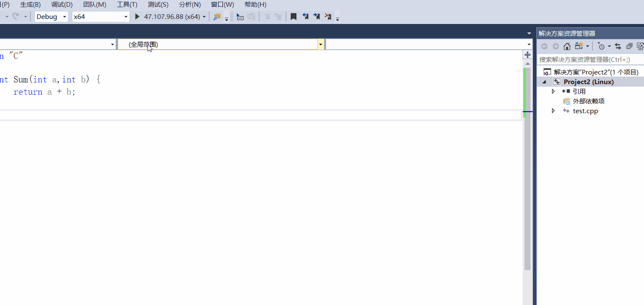The height and width of the screenshot is (305, 644).
Task: Collapse the Project2 (Linux) node
Action: (545, 82)
